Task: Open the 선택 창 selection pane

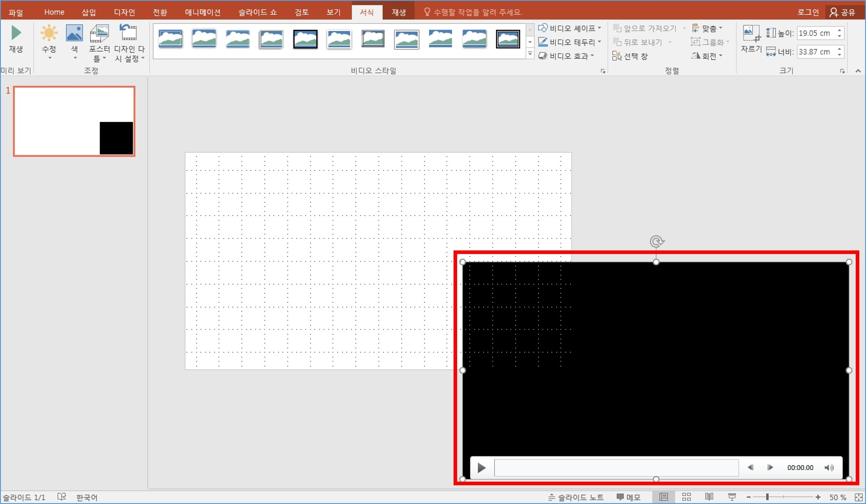Action: pos(630,56)
